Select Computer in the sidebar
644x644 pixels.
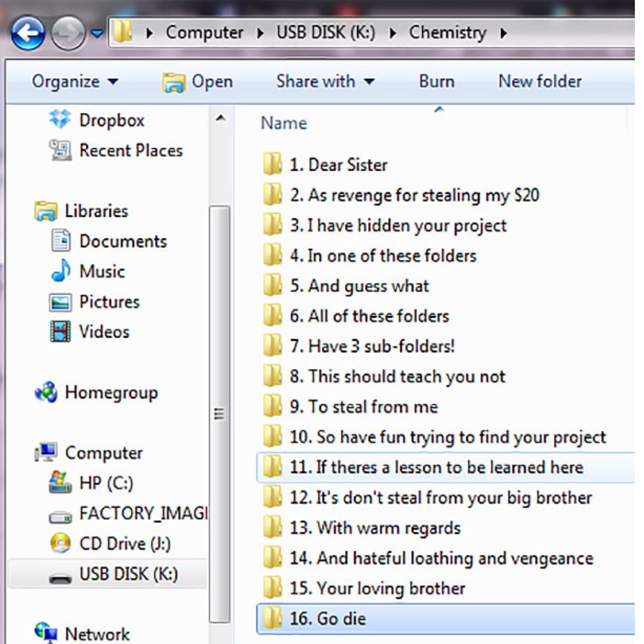(x=103, y=453)
